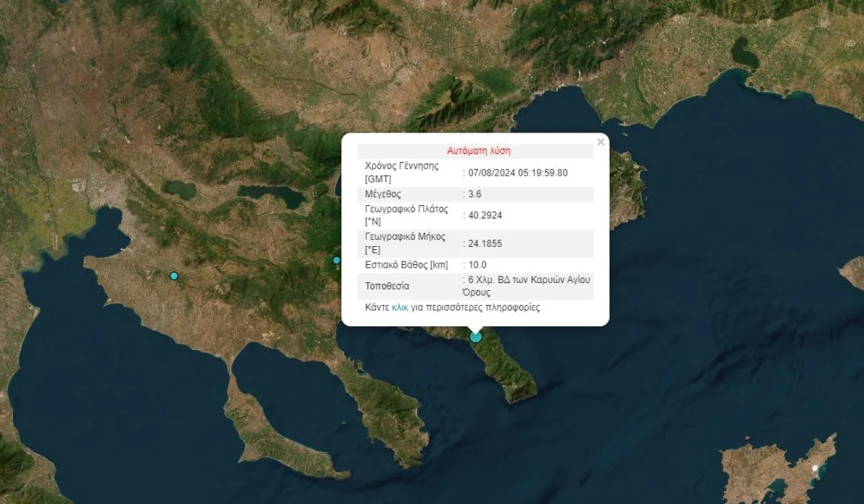Screen dimensions: 864x504
Task: Click the focal depth value 10.0
Action: (477, 265)
